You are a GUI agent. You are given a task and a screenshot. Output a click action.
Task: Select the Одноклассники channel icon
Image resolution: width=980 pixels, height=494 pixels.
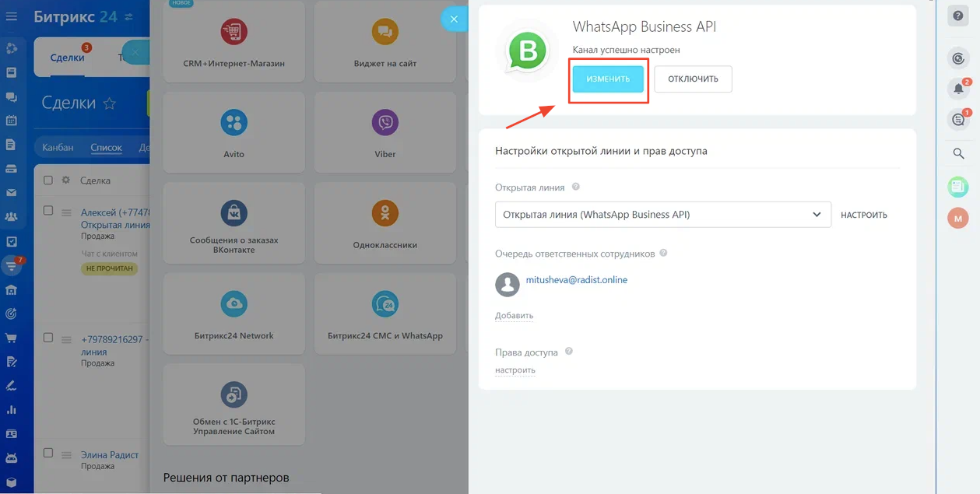click(x=385, y=213)
